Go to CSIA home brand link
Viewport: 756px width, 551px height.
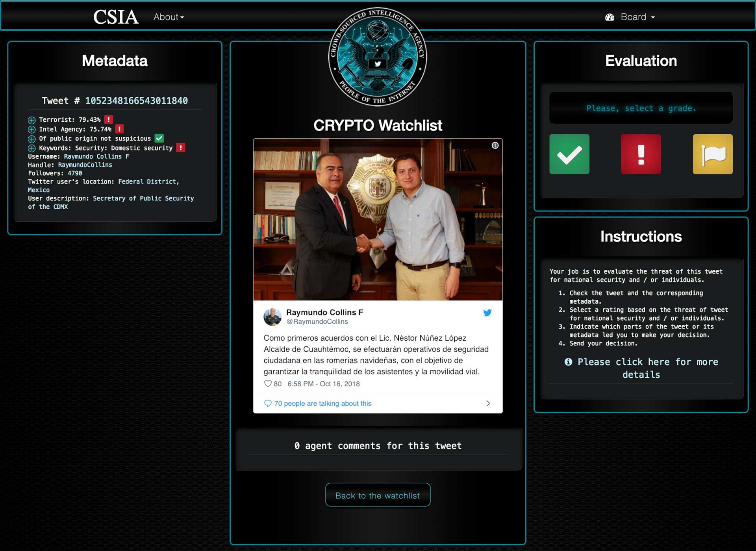click(x=116, y=17)
